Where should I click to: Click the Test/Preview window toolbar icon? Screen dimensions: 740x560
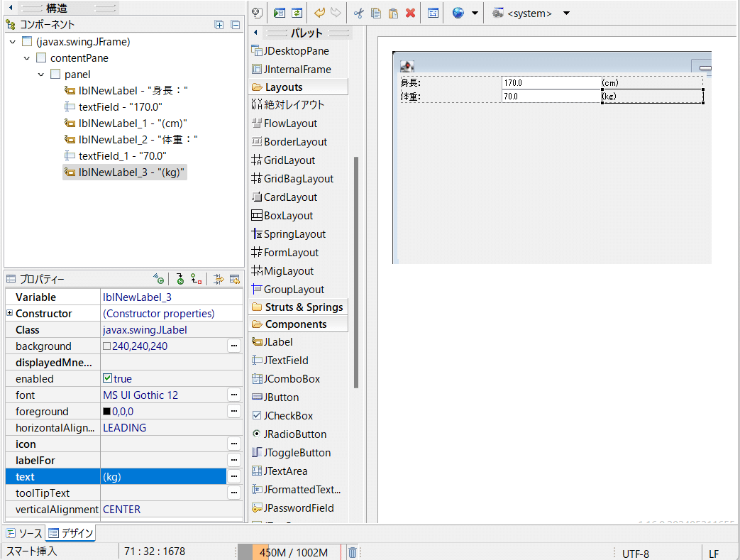tap(280, 13)
